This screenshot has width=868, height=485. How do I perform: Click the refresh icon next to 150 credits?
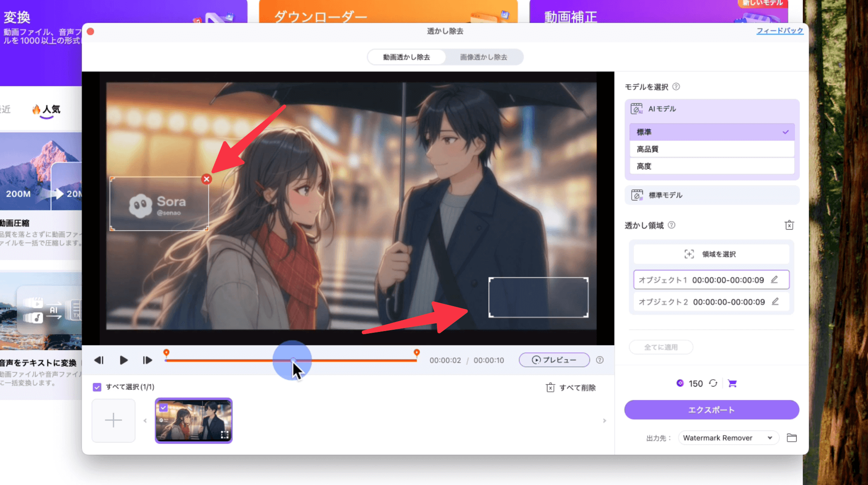pos(713,383)
